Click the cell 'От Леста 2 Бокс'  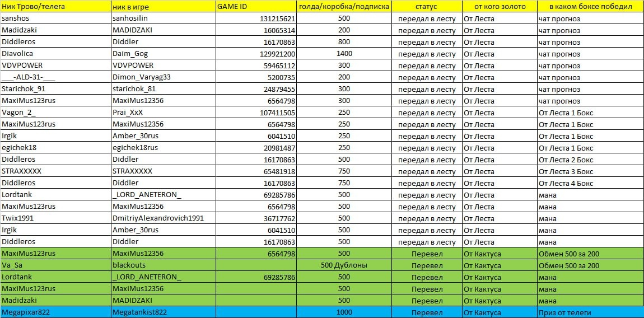(x=591, y=160)
